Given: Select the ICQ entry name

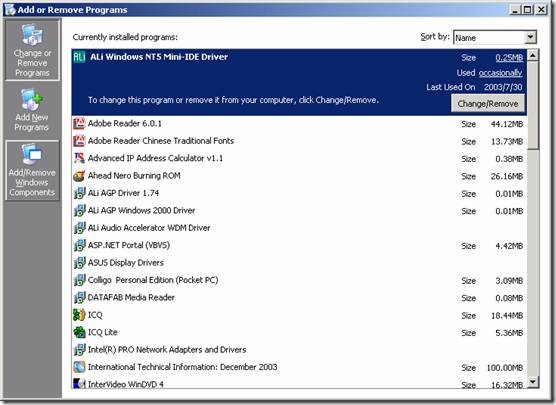Looking at the screenshot, I should tap(95, 315).
